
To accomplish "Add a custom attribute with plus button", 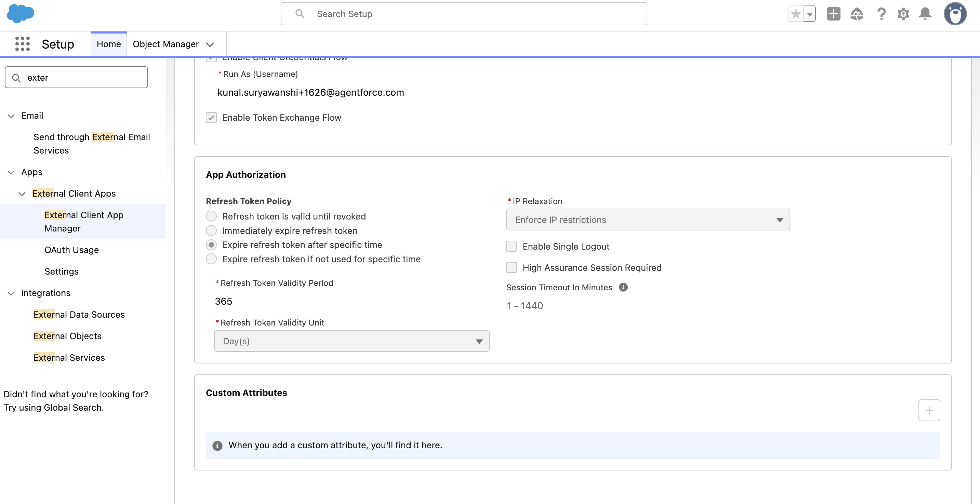I will click(929, 410).
